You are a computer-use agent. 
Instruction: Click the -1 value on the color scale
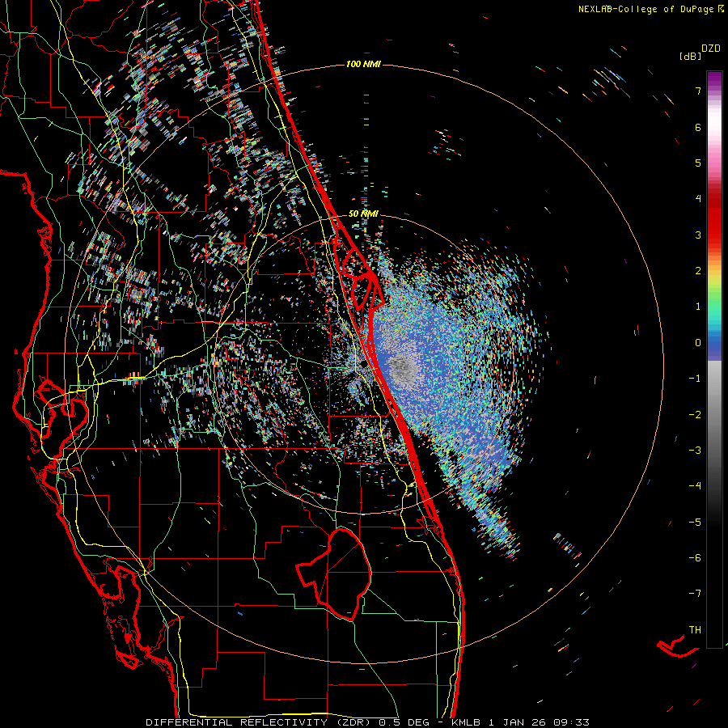(x=695, y=379)
